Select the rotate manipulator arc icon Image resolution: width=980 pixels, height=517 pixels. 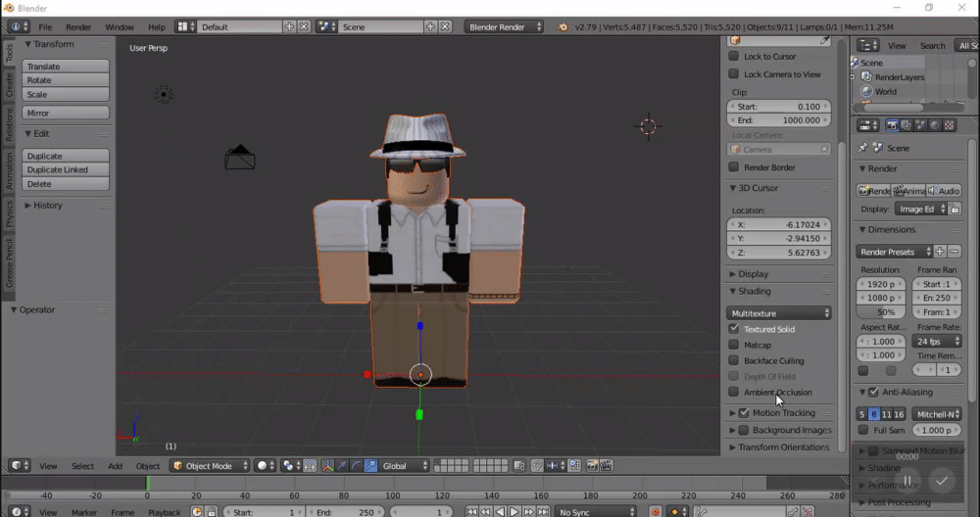point(357,466)
